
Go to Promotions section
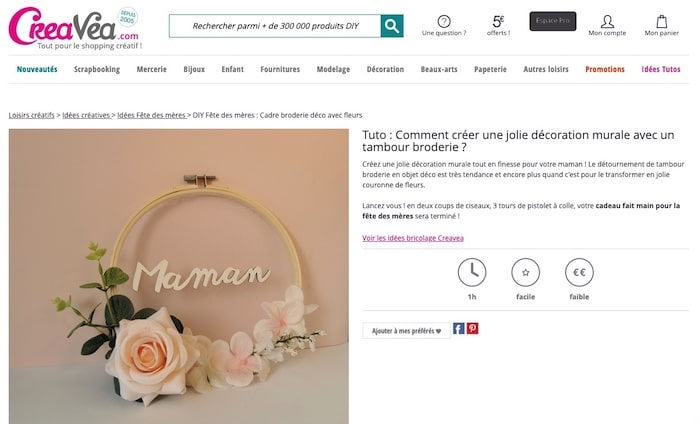coord(604,69)
